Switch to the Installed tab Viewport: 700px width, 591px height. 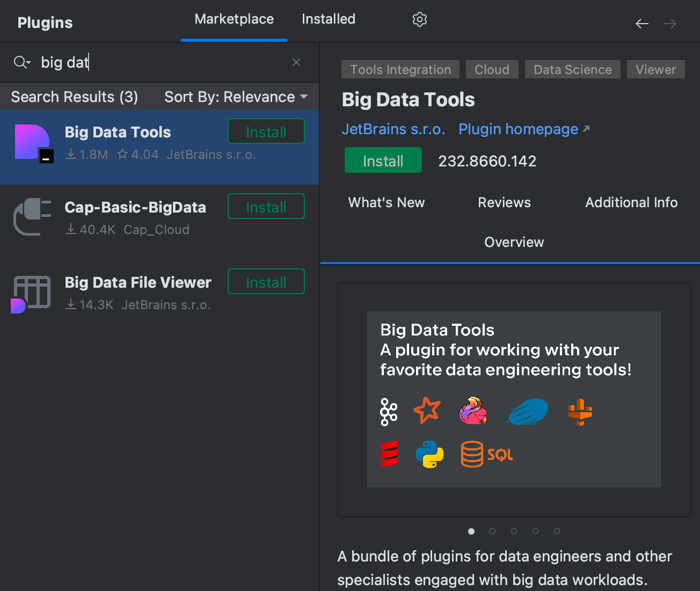328,19
